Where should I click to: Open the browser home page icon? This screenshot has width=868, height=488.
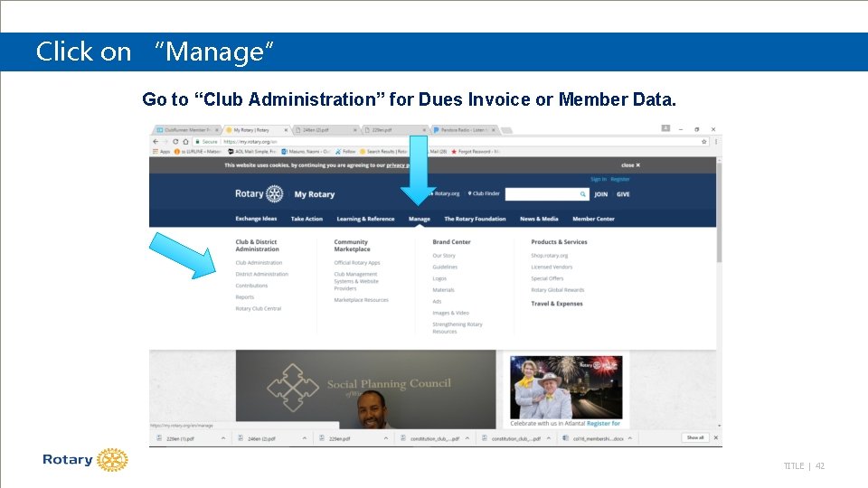click(x=185, y=142)
